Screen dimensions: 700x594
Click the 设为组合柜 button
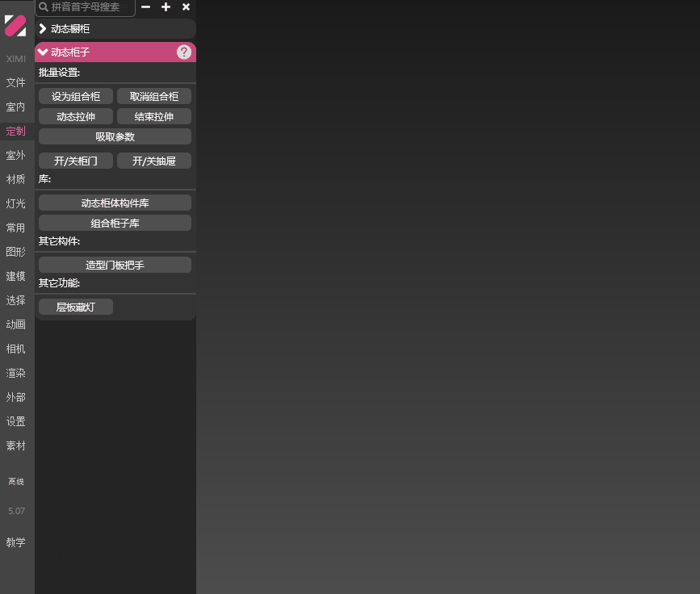point(76,96)
